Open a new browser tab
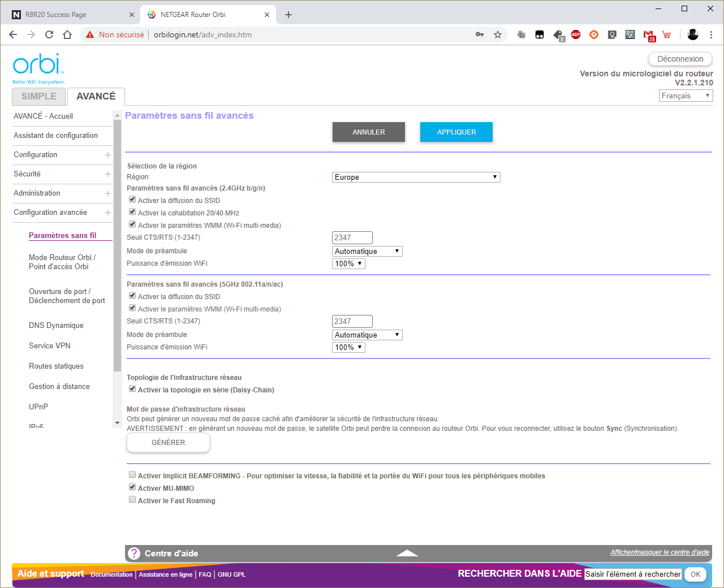724x588 pixels. pyautogui.click(x=288, y=15)
